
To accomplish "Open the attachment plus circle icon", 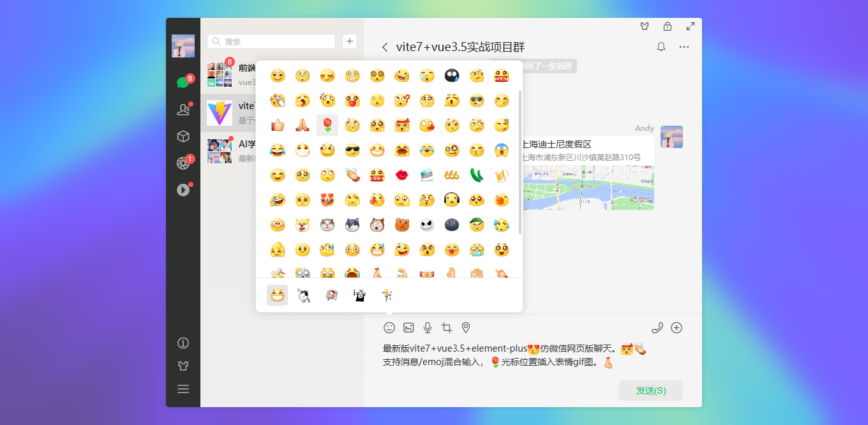I will [677, 327].
